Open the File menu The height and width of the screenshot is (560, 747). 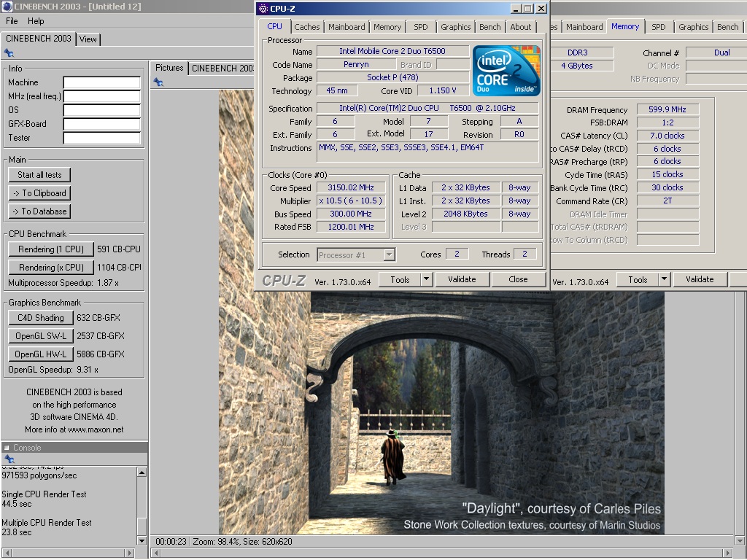coord(12,21)
